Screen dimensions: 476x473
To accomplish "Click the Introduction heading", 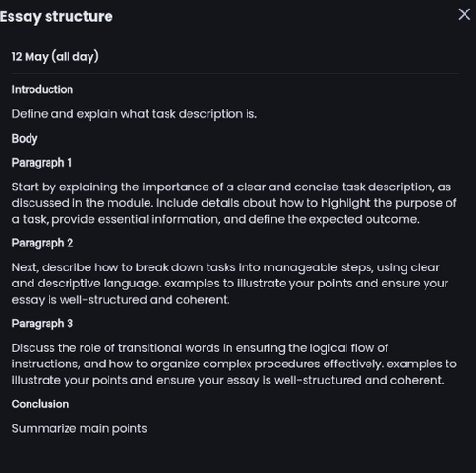I will (43, 89).
